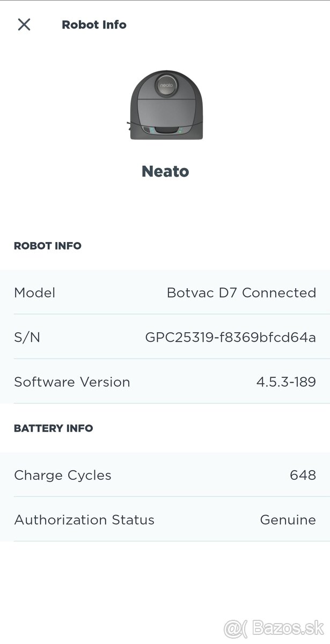Click the ROBOT INFO section header
330x644 pixels.
[48, 246]
